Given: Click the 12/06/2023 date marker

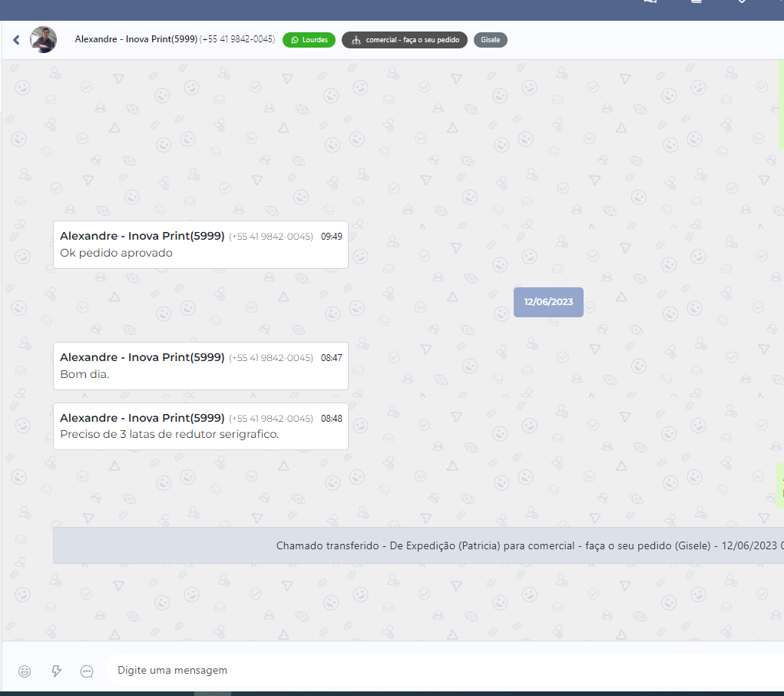Looking at the screenshot, I should pyautogui.click(x=548, y=302).
